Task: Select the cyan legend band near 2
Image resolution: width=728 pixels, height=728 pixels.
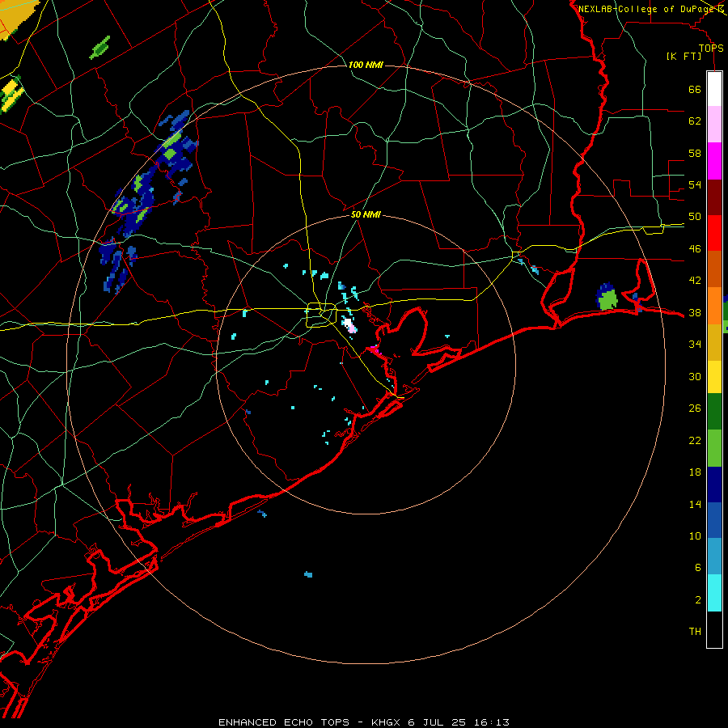Action: [x=714, y=593]
